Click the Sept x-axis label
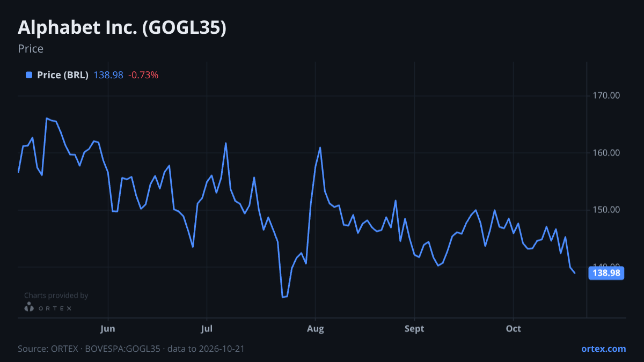This screenshot has width=644, height=362. point(414,329)
